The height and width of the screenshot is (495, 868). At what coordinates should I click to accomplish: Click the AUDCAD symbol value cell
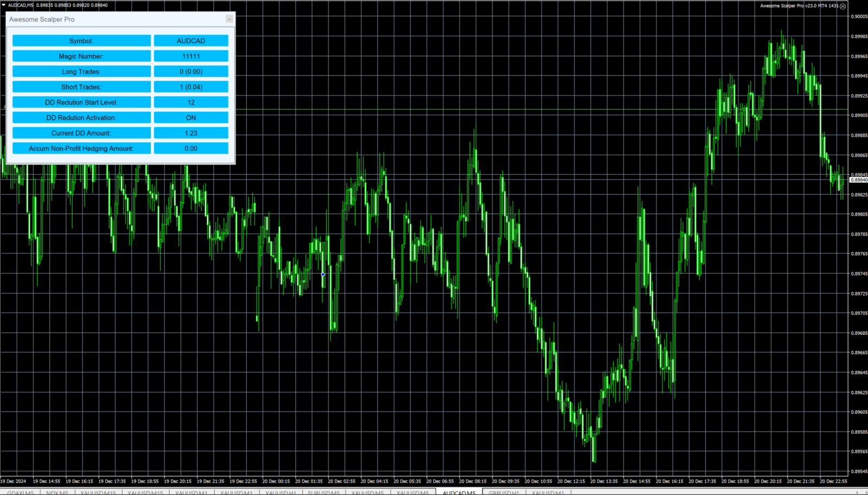pos(191,41)
